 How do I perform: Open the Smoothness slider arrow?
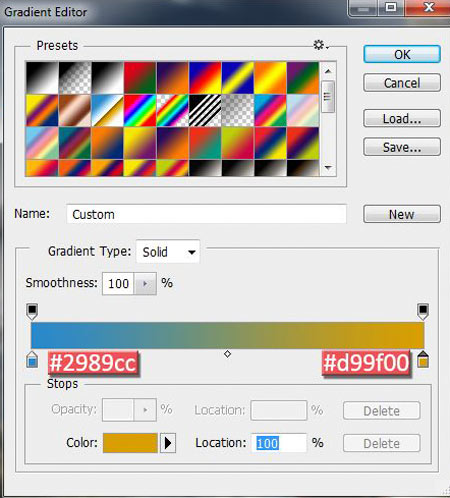[145, 284]
